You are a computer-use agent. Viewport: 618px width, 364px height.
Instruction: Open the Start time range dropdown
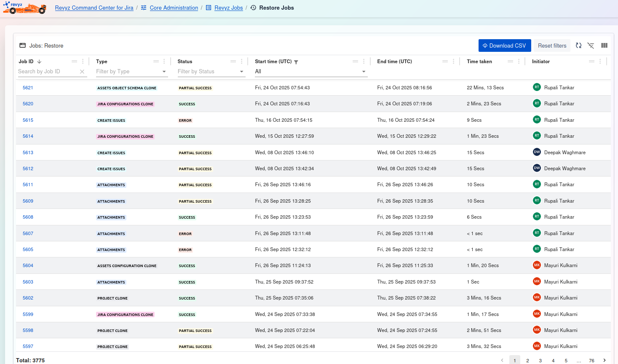tap(363, 72)
